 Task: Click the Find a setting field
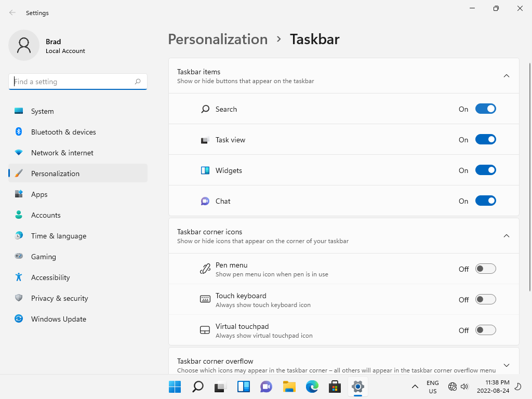click(x=78, y=82)
